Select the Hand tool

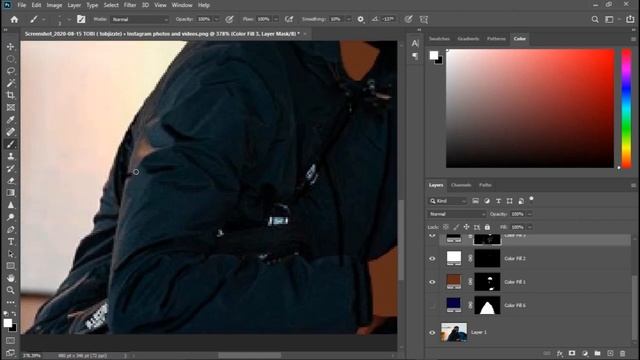coord(11,278)
